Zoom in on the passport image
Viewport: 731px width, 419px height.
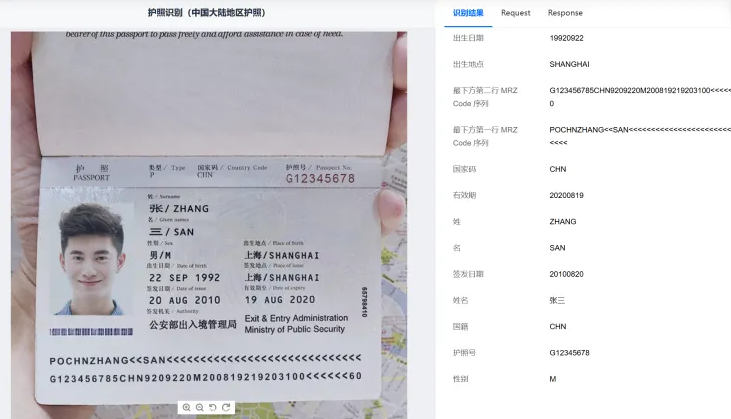186,407
